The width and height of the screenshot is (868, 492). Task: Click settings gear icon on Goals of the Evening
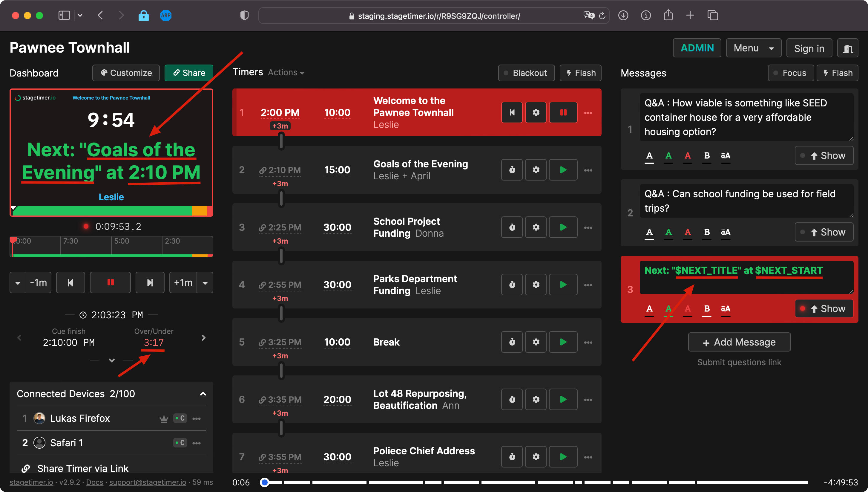(x=536, y=169)
